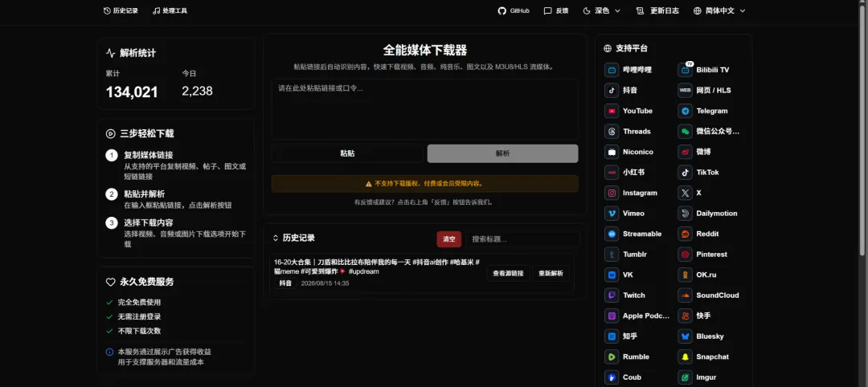The image size is (868, 387).
Task: Select the Vimeo platform icon
Action: tap(612, 214)
